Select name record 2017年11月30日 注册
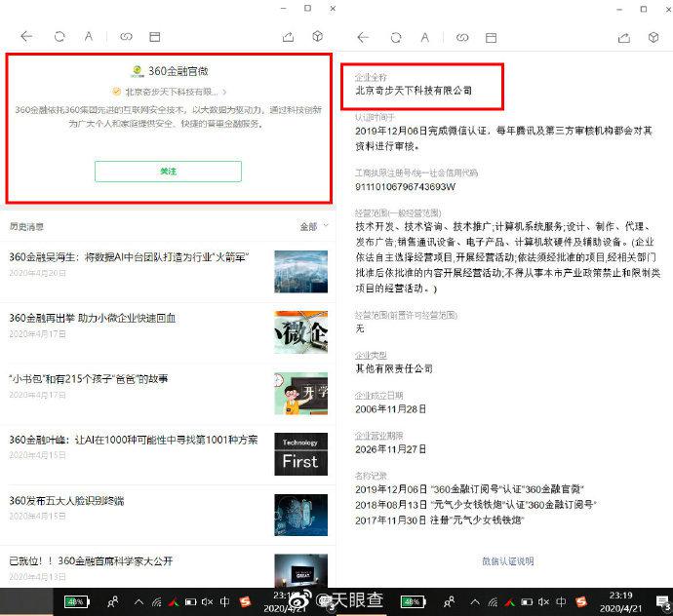 440,520
